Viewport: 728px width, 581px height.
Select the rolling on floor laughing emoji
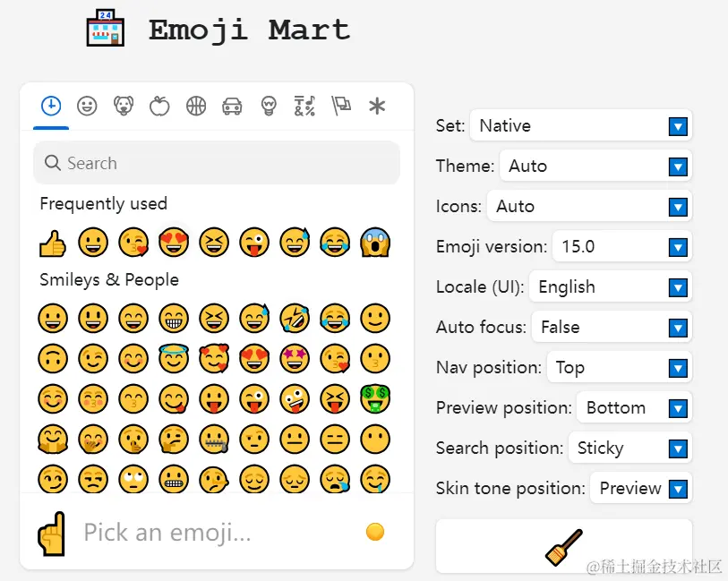(295, 319)
